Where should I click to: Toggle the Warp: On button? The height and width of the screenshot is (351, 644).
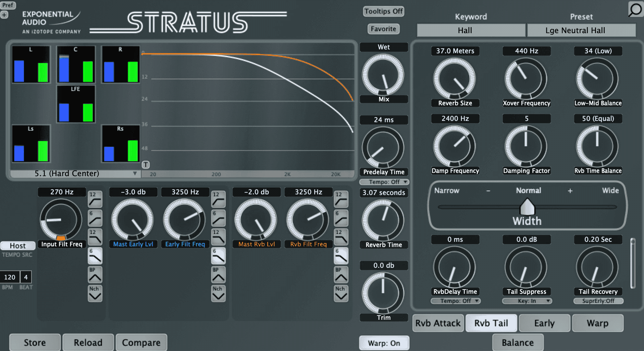(384, 343)
